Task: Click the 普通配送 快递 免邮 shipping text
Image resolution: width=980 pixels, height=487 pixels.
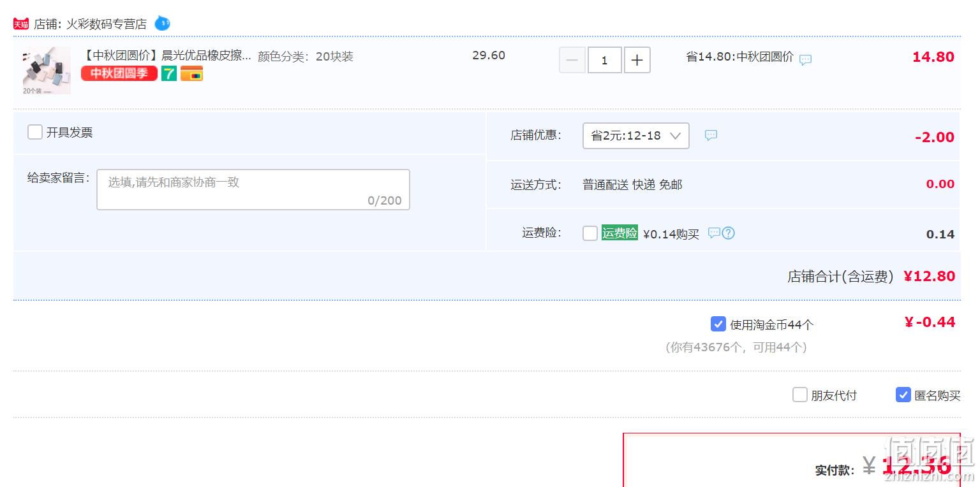Action: coord(632,185)
